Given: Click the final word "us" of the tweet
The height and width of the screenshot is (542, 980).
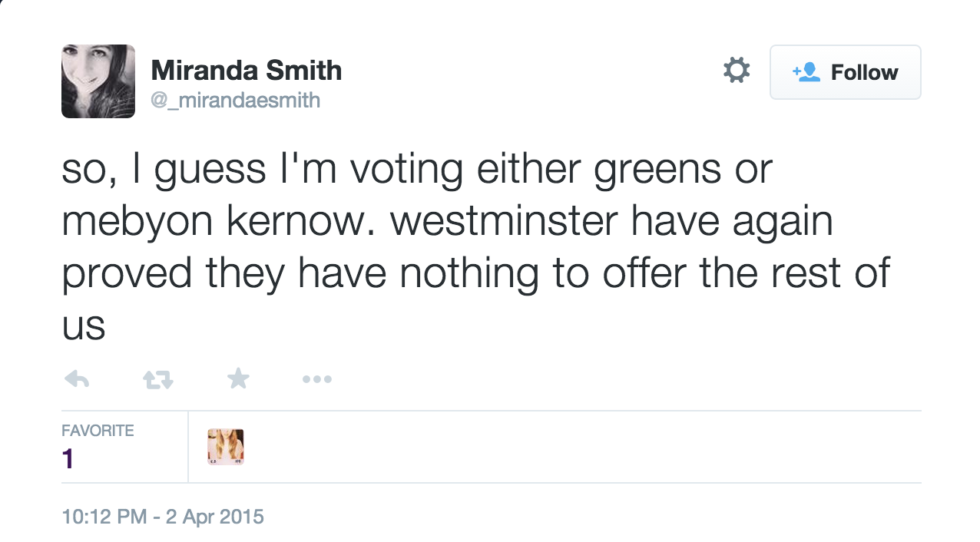Looking at the screenshot, I should pos(83,326).
